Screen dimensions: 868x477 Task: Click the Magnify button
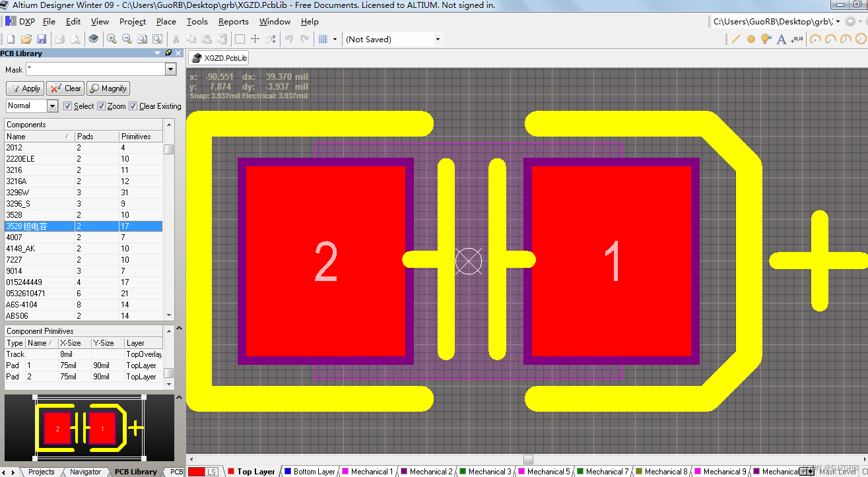tap(108, 88)
